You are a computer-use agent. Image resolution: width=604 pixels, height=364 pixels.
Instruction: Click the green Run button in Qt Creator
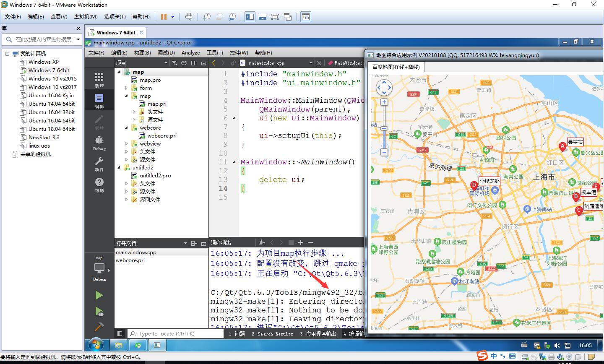(x=99, y=295)
